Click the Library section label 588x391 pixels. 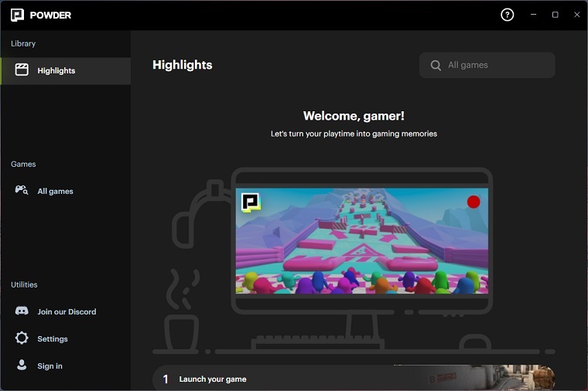pos(23,43)
